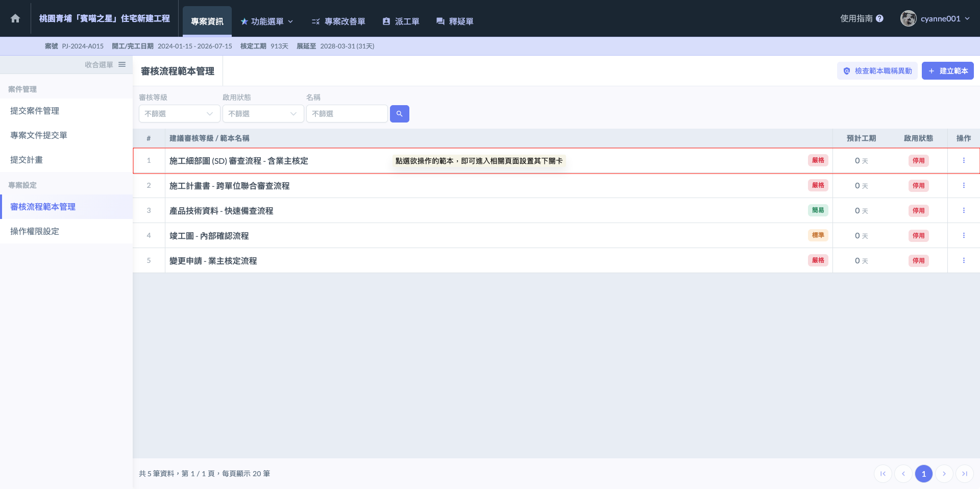The image size is (980, 489).
Task: Open template 施工計畫書 - 跨單位聯合審查流程
Action: pos(230,186)
